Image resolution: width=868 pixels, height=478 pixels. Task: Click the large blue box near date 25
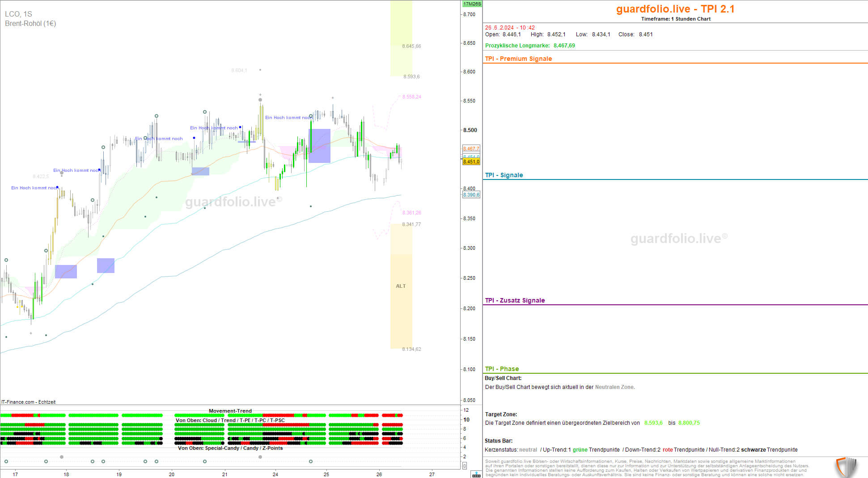point(319,146)
